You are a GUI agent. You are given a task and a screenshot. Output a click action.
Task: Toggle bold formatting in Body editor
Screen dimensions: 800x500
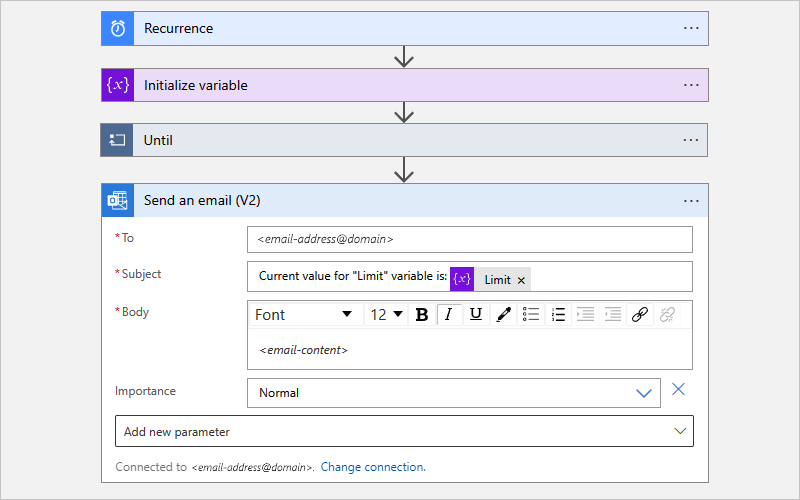pos(422,314)
